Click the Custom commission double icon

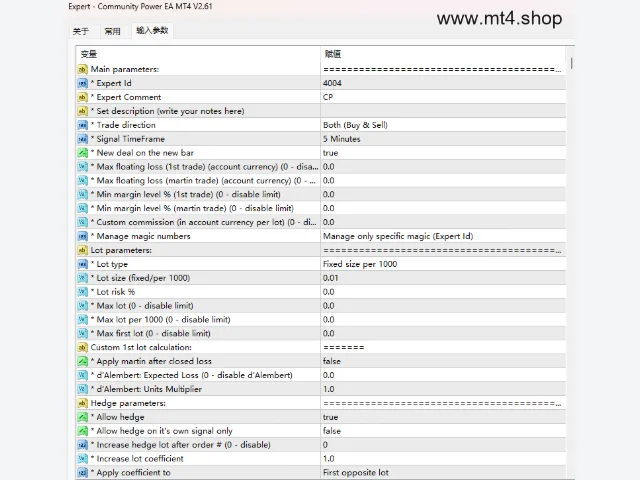click(x=82, y=222)
